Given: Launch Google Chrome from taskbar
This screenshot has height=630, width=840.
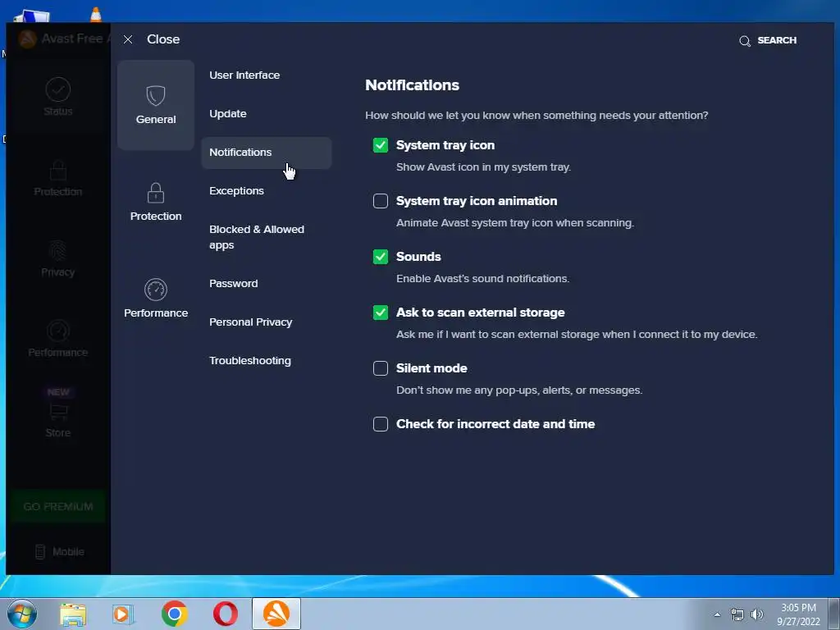Looking at the screenshot, I should tap(174, 614).
